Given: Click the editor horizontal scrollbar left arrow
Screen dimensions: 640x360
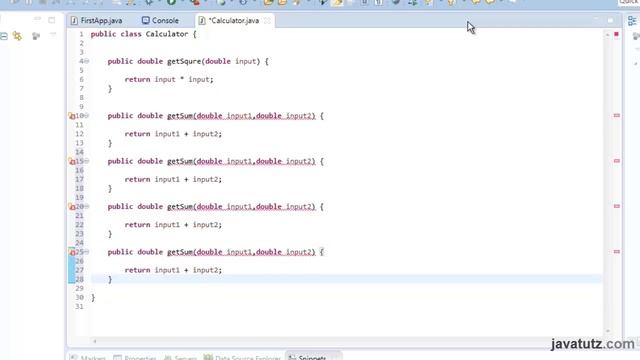Looking at the screenshot, I should tap(95, 341).
